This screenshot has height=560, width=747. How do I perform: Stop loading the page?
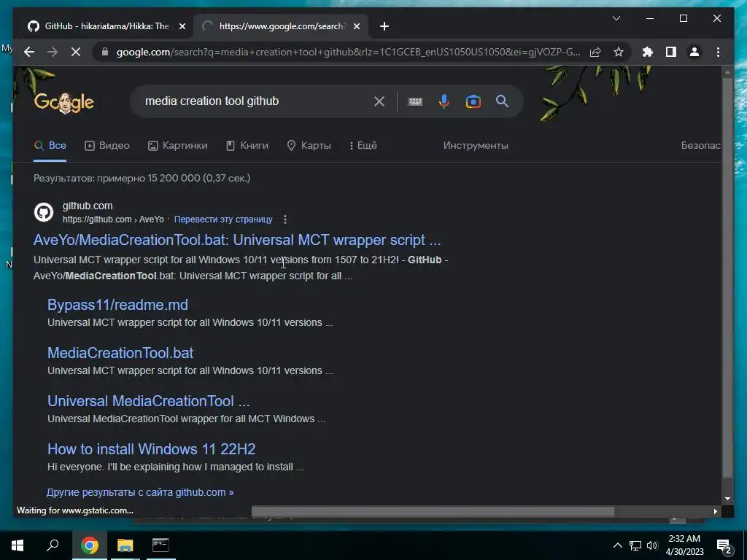[x=76, y=52]
